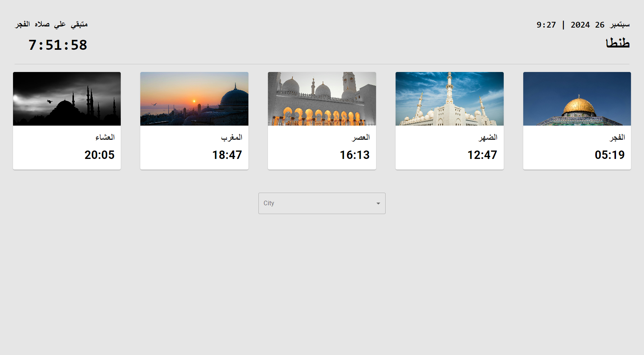Open the City dropdown arrow
Image resolution: width=644 pixels, height=355 pixels.
378,203
